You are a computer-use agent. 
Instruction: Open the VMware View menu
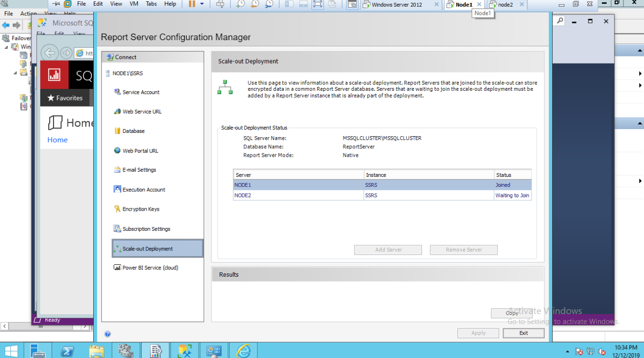[116, 4]
